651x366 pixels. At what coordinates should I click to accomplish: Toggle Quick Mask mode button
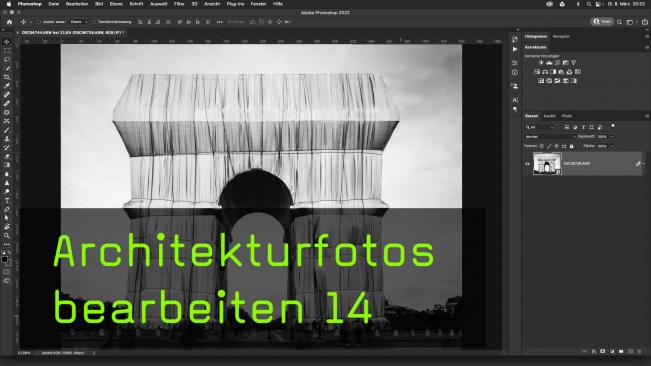[x=7, y=272]
